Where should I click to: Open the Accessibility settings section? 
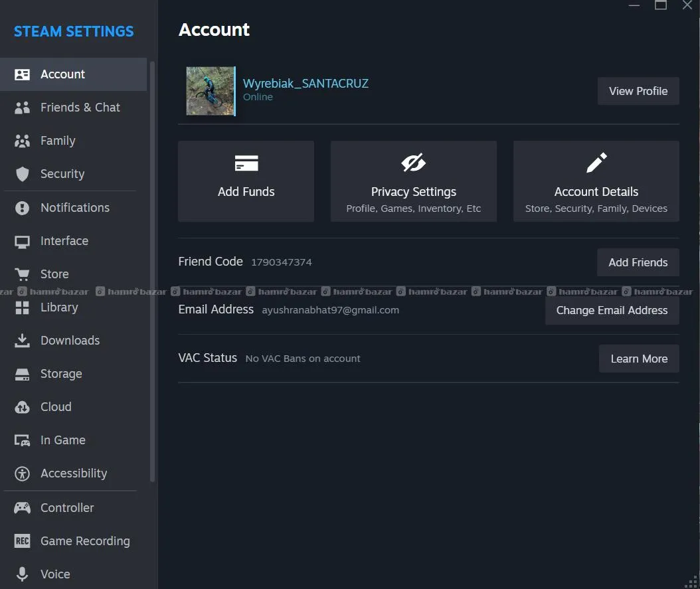pyautogui.click(x=74, y=473)
